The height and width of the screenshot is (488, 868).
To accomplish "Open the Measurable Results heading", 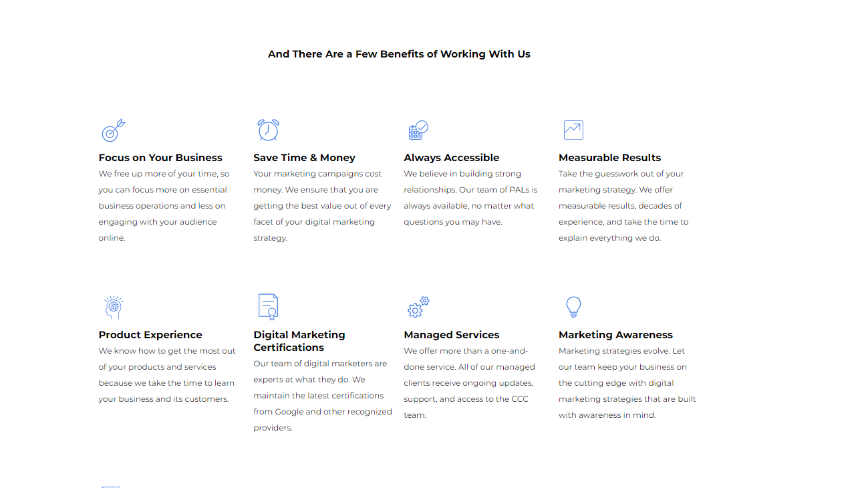I will [x=609, y=158].
